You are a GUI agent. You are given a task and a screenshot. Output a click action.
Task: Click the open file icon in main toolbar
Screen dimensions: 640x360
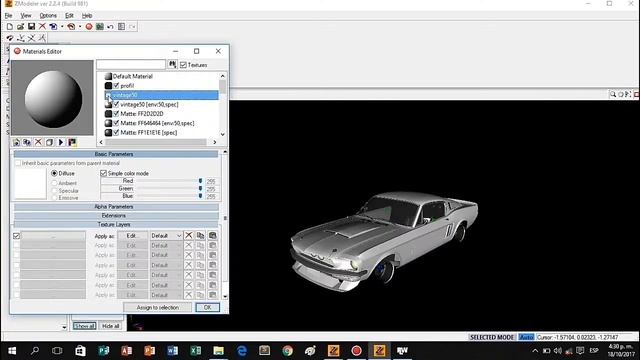click(x=20, y=27)
